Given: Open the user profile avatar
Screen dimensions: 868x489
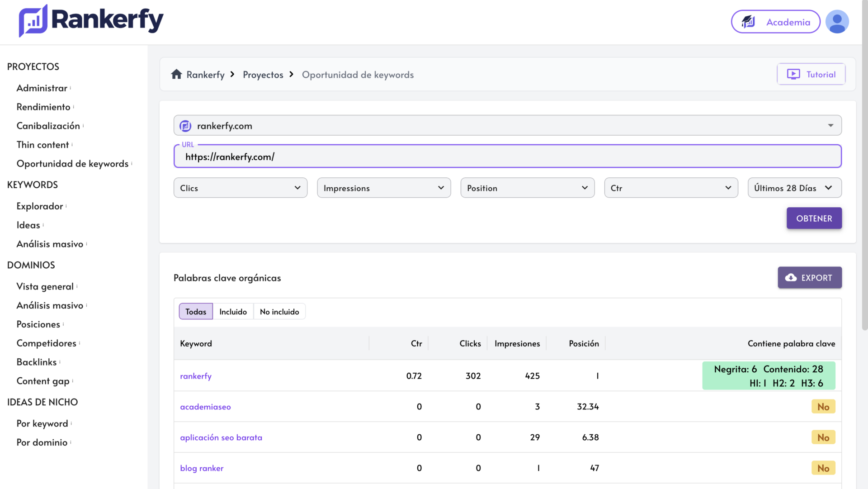Looking at the screenshot, I should click(x=837, y=22).
